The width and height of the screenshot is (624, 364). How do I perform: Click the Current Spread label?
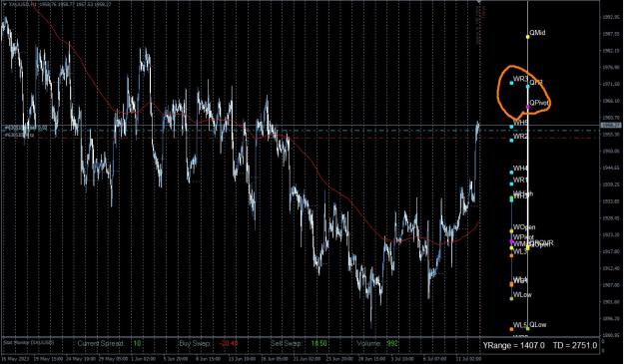[101, 344]
